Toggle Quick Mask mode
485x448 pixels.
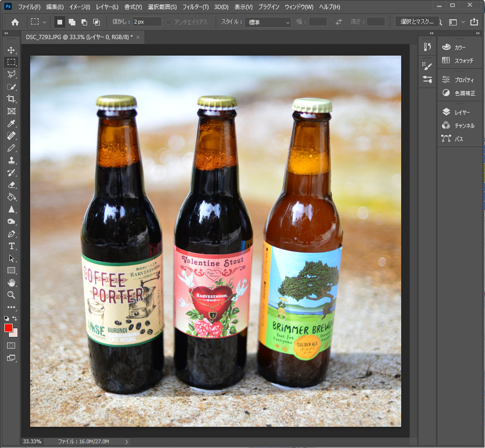point(11,346)
